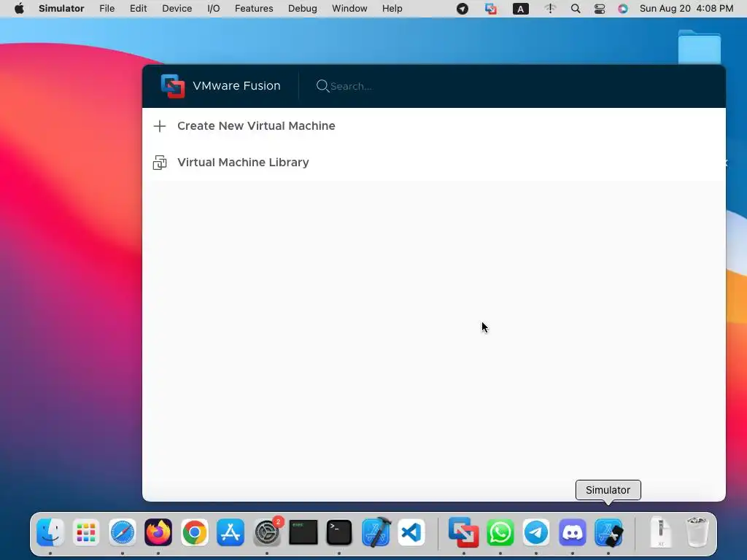
Task: Focus the Search field in VMware Fusion
Action: click(351, 86)
